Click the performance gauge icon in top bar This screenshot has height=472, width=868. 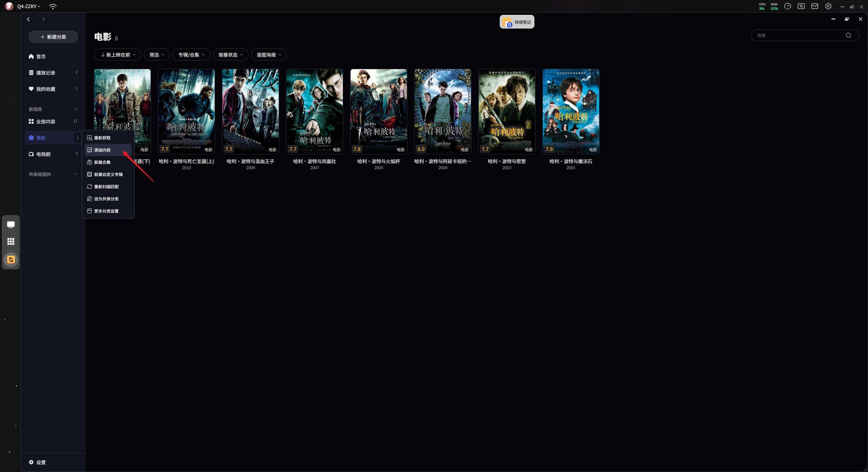(x=788, y=6)
